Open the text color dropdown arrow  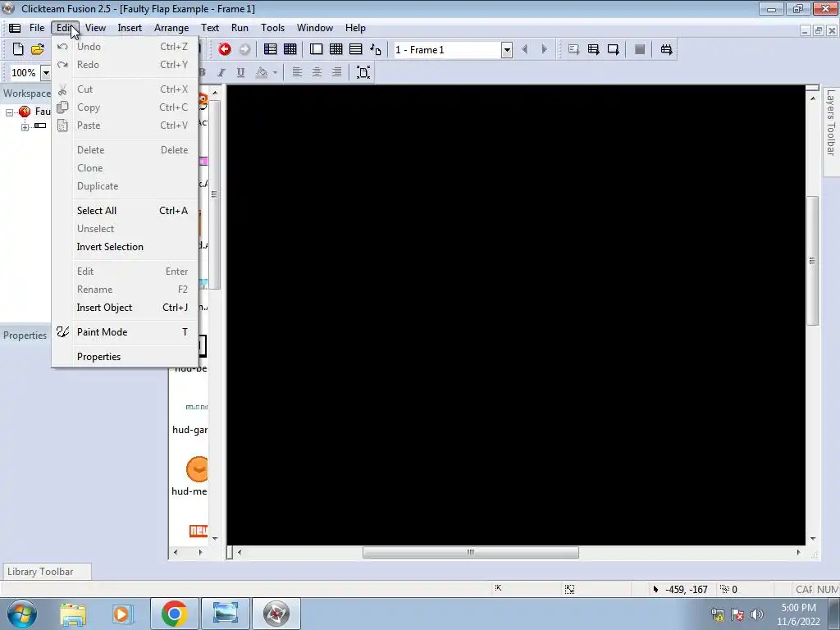coord(276,72)
